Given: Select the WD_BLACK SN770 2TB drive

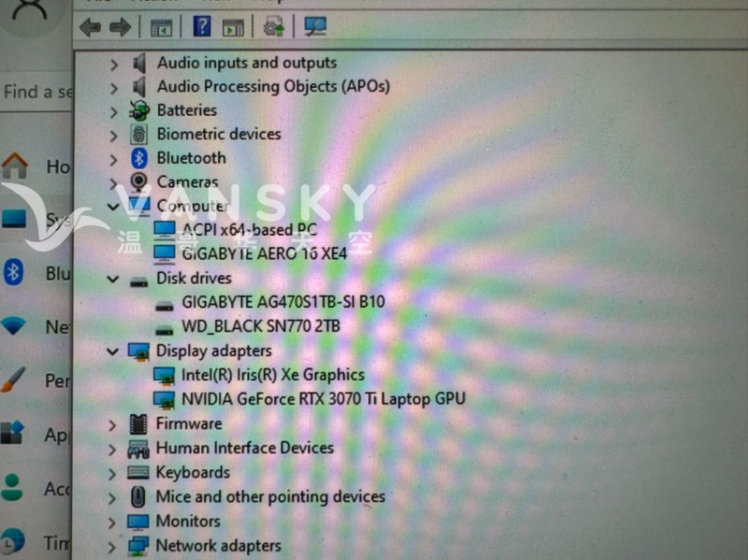Looking at the screenshot, I should (x=260, y=326).
